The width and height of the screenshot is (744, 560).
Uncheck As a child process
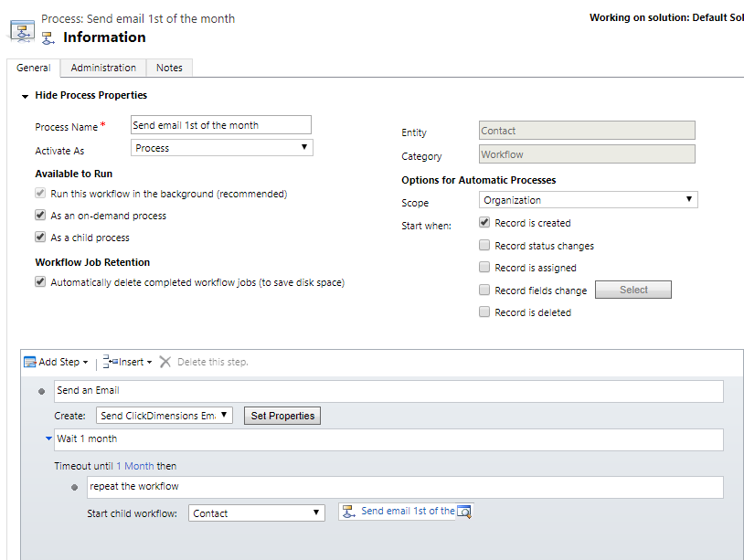click(40, 236)
